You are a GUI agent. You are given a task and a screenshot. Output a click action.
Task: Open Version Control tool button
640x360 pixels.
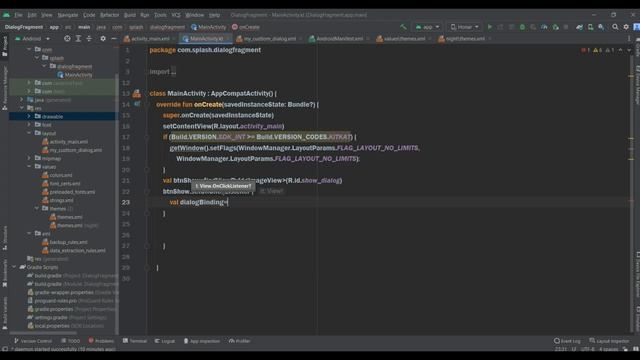(33, 341)
